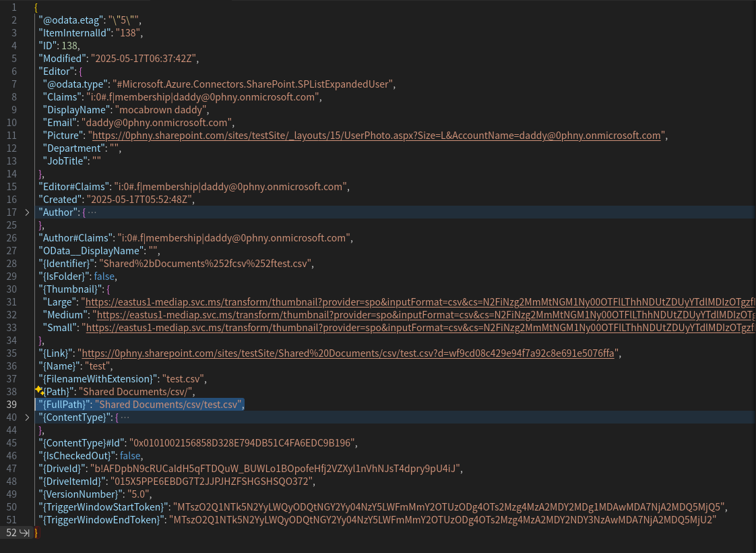
Task: Select the {VersionNumber} value "5.0"
Action: 138,494
